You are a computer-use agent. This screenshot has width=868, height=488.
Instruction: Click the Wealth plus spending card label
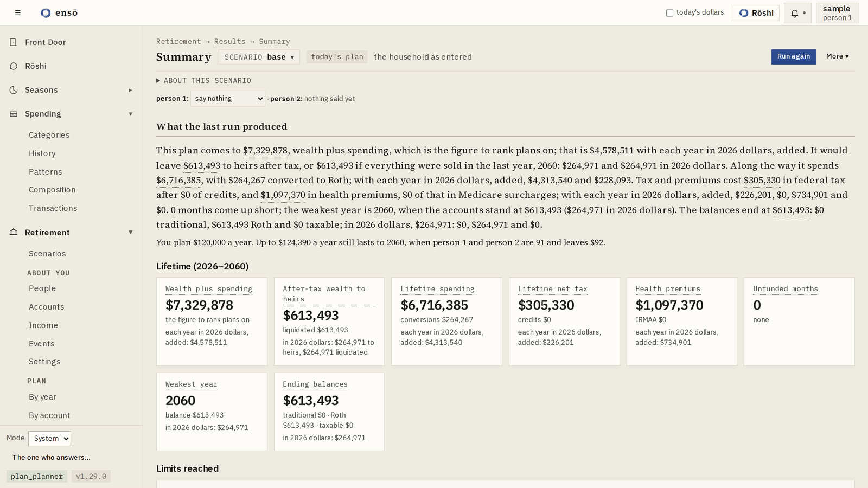[x=209, y=289]
